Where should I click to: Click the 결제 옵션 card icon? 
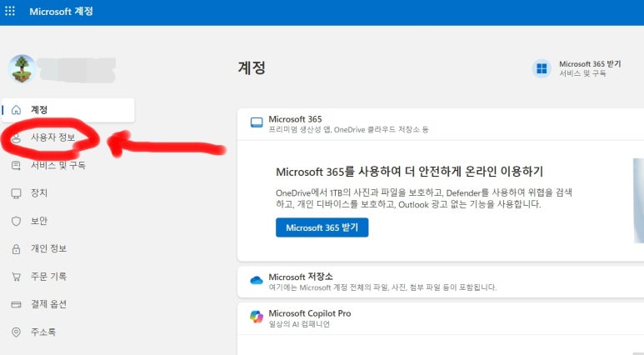click(x=16, y=304)
